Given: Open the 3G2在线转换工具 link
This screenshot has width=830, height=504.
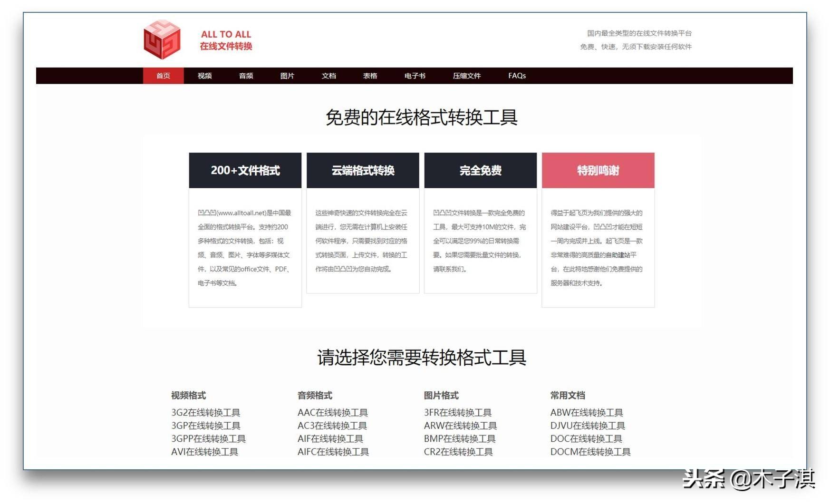Looking at the screenshot, I should tap(206, 412).
